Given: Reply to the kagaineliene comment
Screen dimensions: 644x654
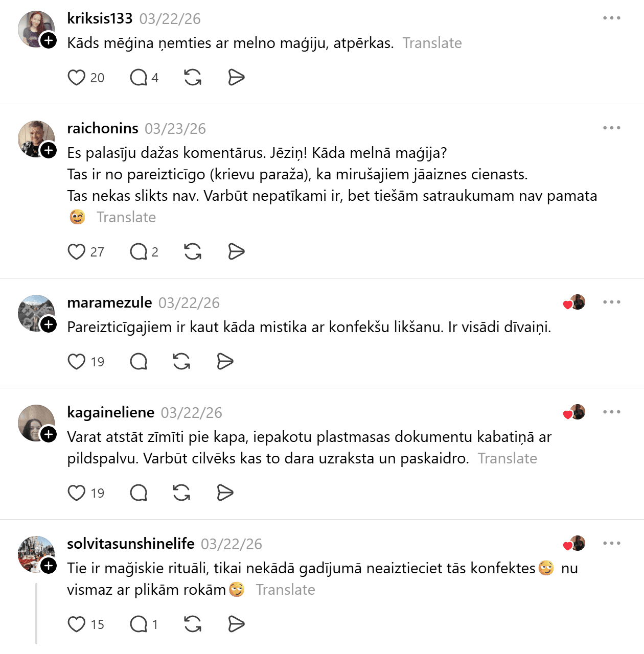Looking at the screenshot, I should click(x=139, y=493).
